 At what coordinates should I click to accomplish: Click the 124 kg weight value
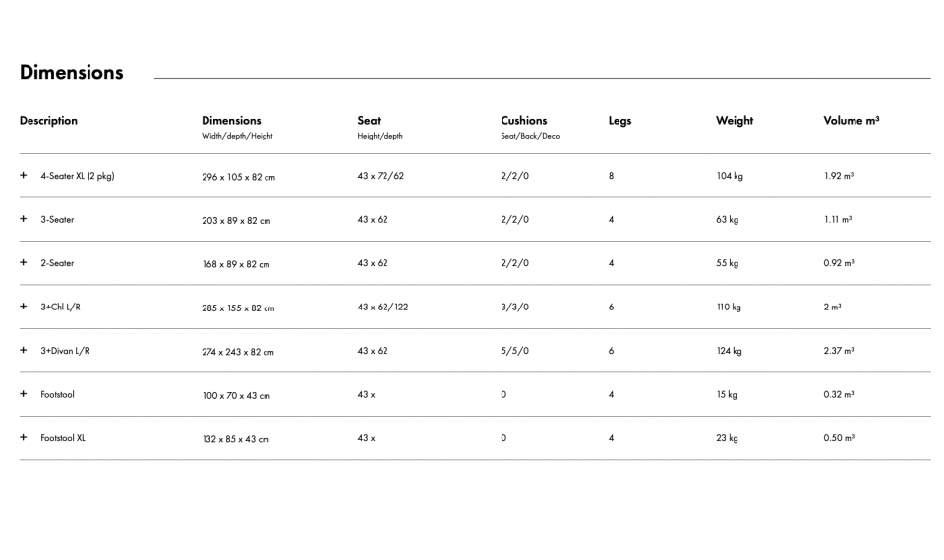[729, 351]
